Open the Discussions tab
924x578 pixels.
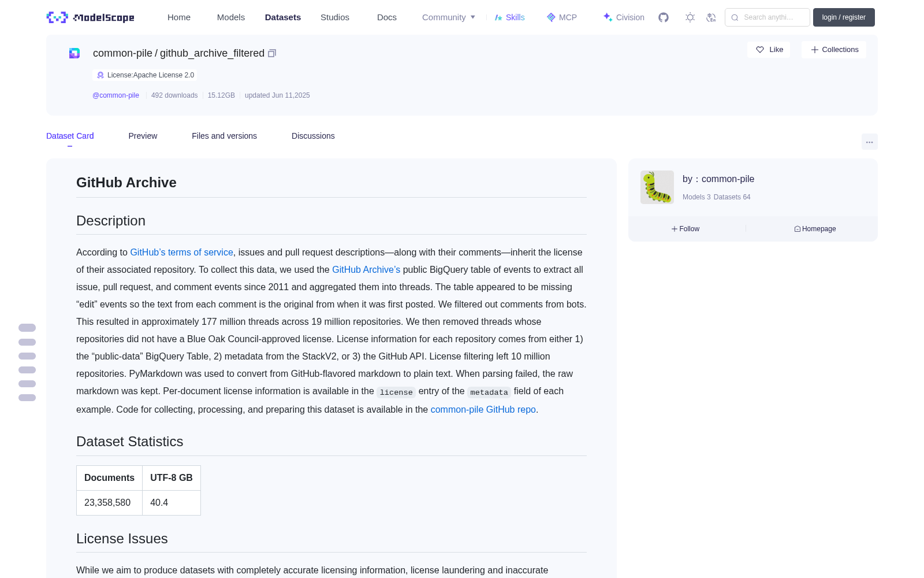click(x=313, y=136)
